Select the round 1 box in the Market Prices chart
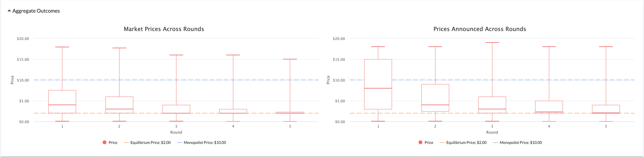This screenshot has height=157, width=644. (62, 102)
